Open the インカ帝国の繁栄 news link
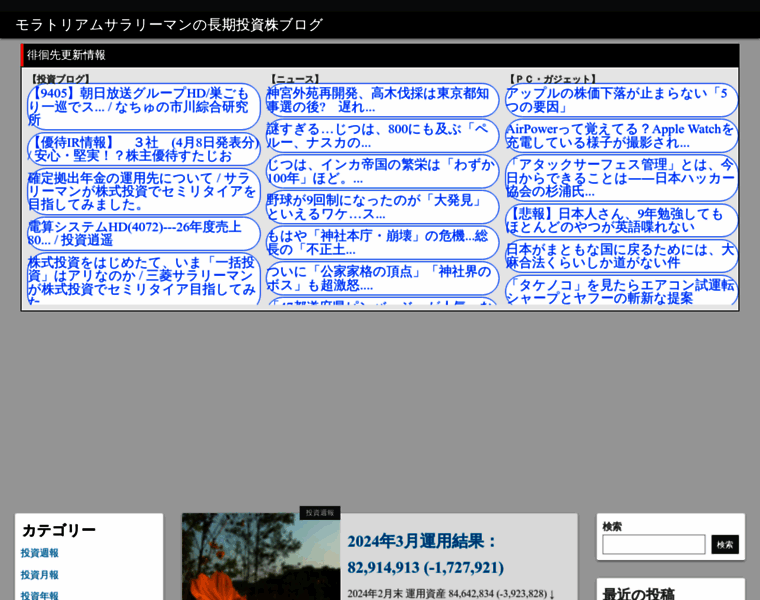The image size is (760, 600). pyautogui.click(x=382, y=172)
